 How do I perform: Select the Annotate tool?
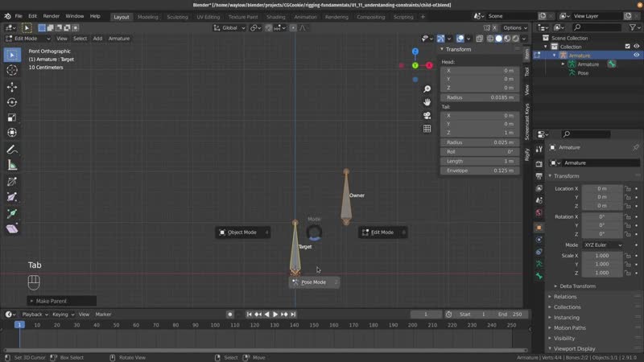pos(12,150)
